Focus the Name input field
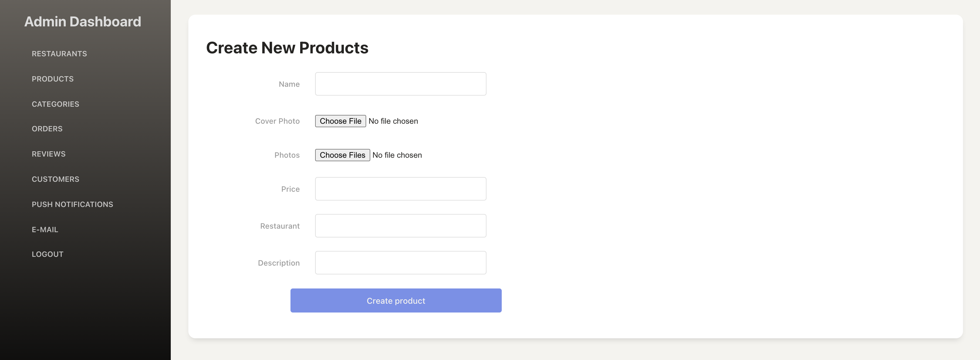Screen dimensions: 980x360 (401, 84)
